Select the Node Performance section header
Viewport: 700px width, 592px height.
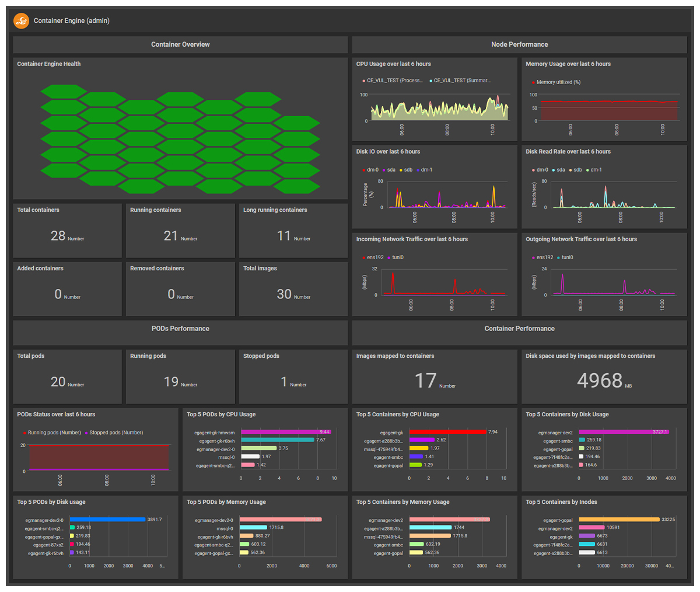[519, 44]
